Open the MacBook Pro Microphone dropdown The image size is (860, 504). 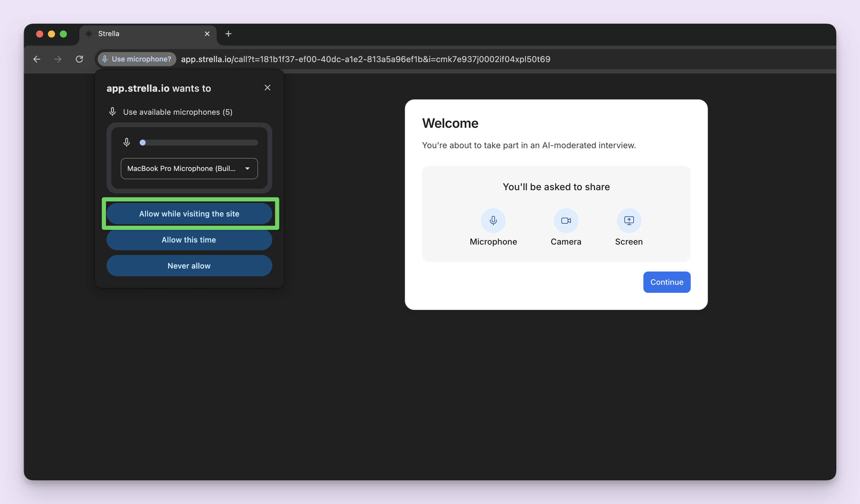pos(189,169)
